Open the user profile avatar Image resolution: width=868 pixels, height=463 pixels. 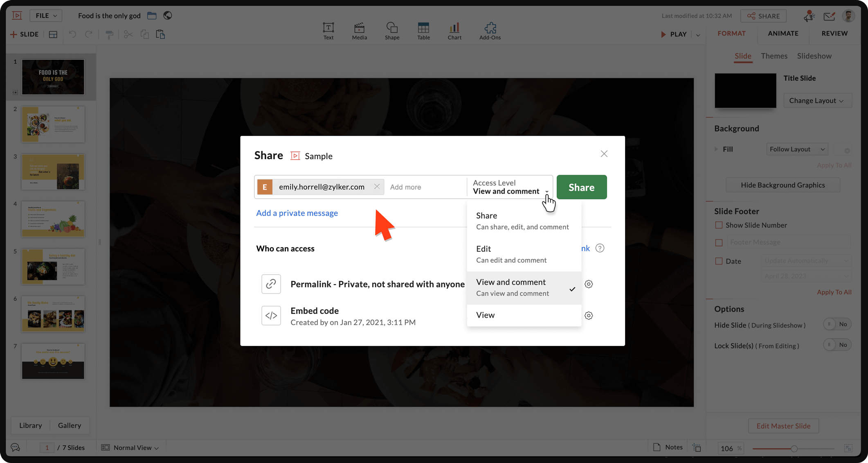[x=849, y=16]
